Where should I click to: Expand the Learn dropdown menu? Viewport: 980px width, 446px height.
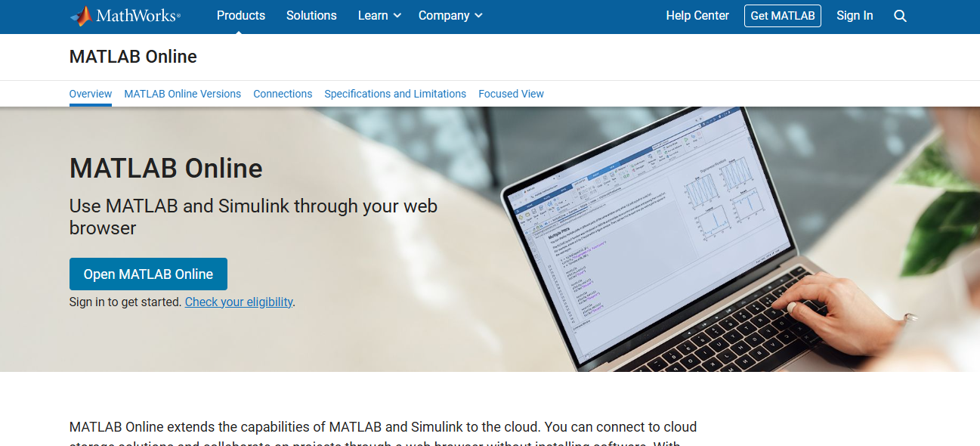pyautogui.click(x=373, y=15)
